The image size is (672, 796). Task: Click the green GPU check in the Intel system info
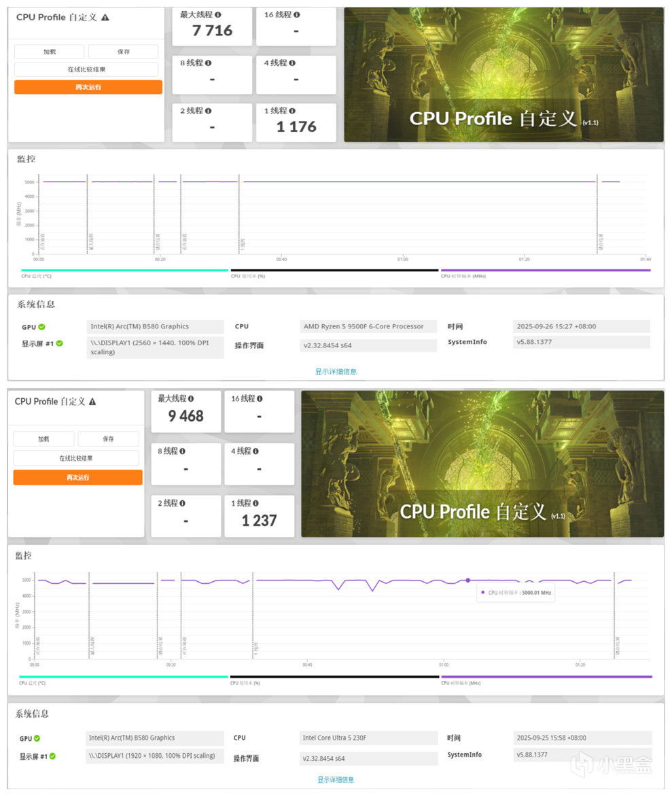[37, 739]
